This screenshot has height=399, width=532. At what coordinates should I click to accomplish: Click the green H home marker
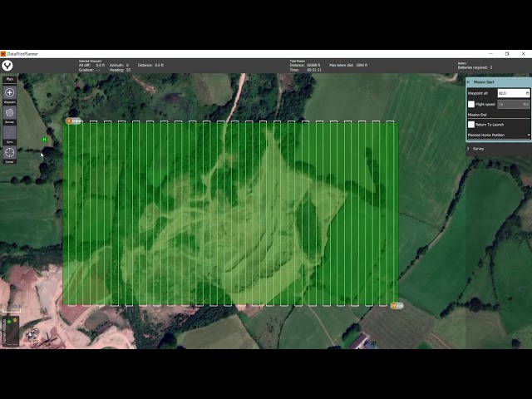(x=44, y=140)
